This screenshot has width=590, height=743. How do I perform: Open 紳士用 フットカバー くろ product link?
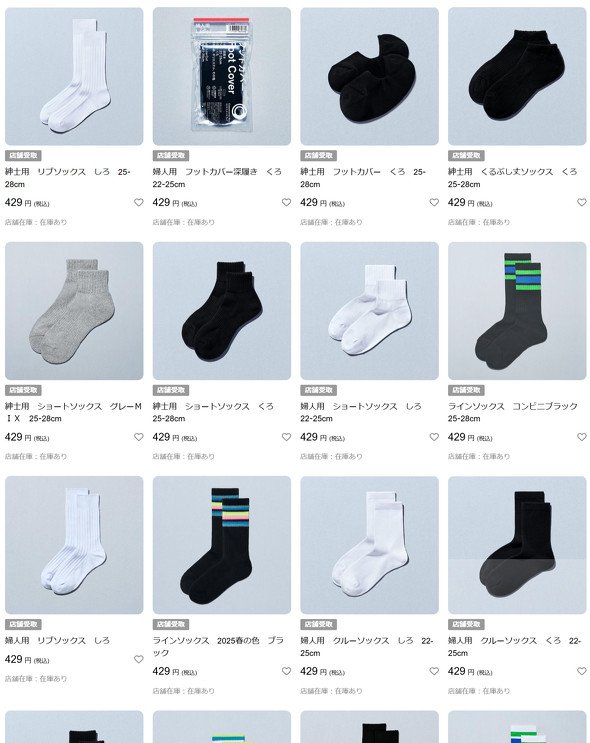pyautogui.click(x=363, y=178)
